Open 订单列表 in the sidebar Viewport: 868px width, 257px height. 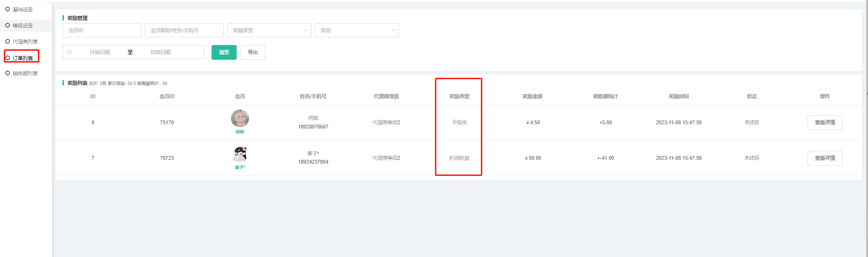pyautogui.click(x=23, y=58)
